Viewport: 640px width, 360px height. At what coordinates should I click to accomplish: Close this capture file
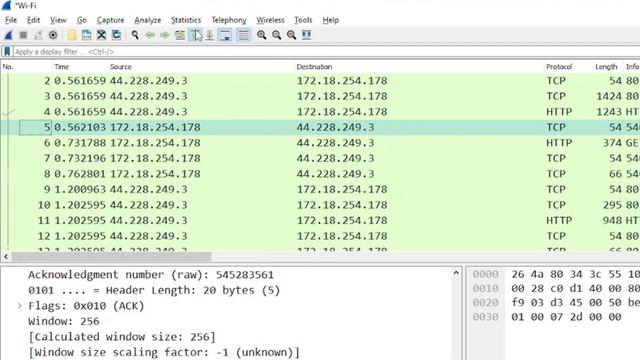pyautogui.click(x=101, y=35)
